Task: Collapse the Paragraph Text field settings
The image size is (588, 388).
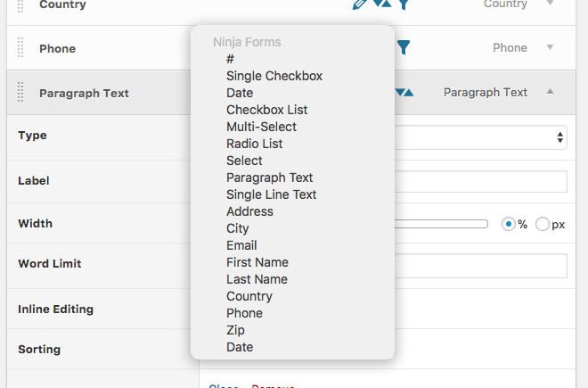Action: 550,92
